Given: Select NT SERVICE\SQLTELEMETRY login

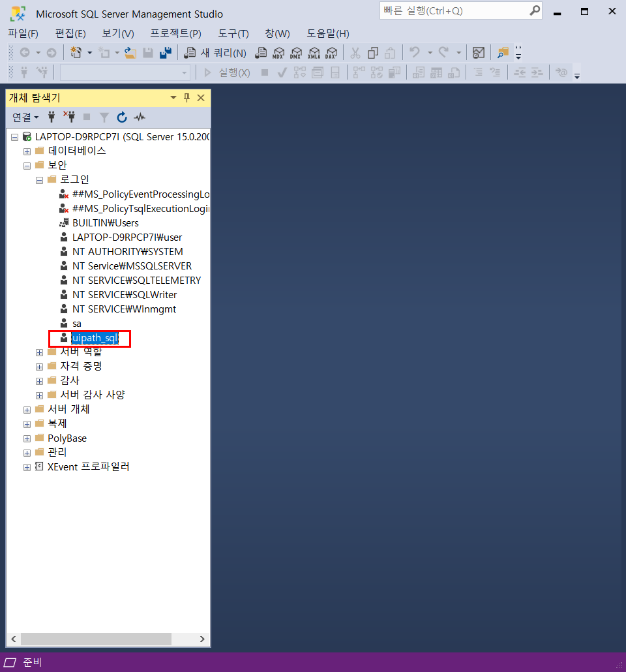Looking at the screenshot, I should click(136, 281).
